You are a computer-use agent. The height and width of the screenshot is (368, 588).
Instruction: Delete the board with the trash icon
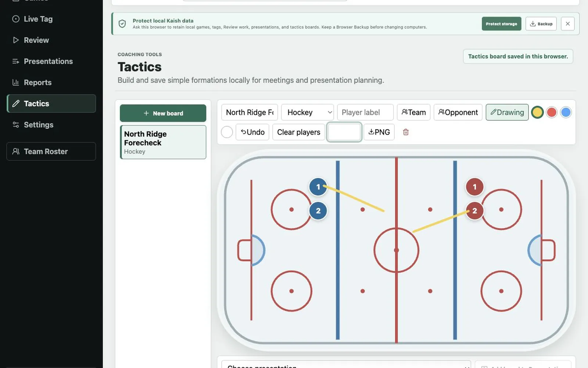point(406,132)
